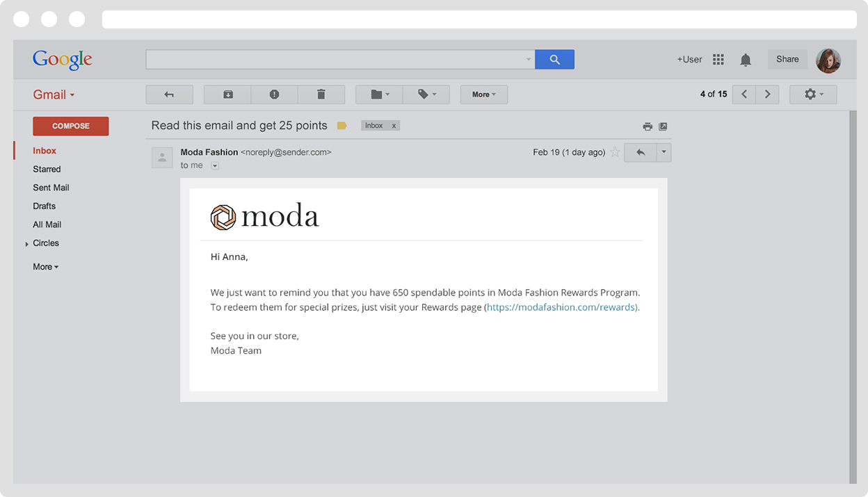
Task: Click the subject 'Read this email and get 25 points'
Action: 239,126
